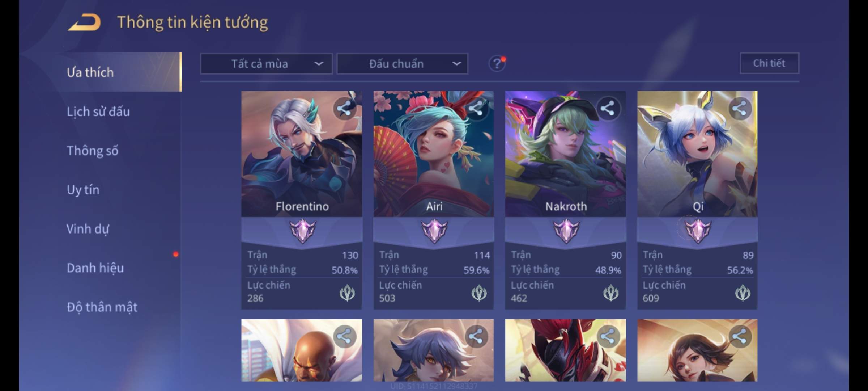The width and height of the screenshot is (868, 391).
Task: Click the Chi tiết button
Action: [x=769, y=63]
